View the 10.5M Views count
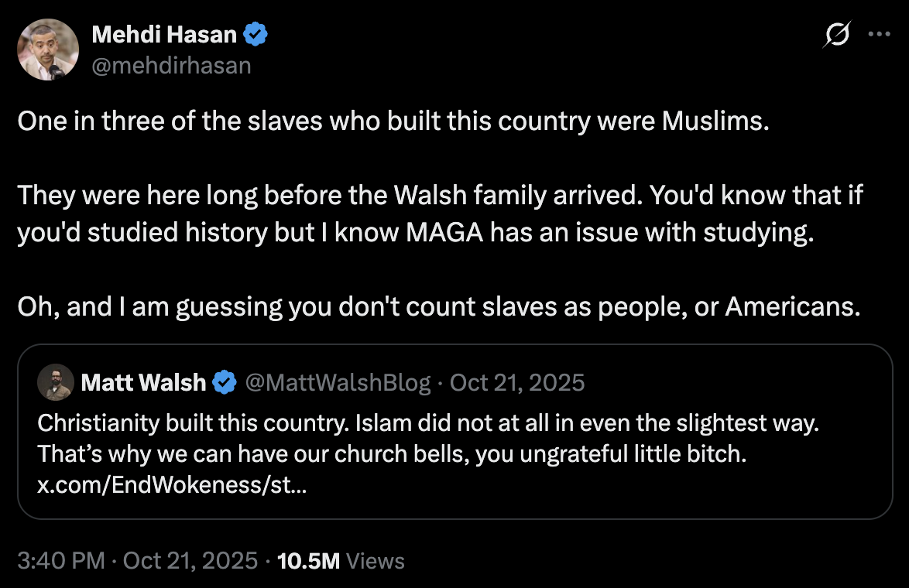 coord(341,561)
